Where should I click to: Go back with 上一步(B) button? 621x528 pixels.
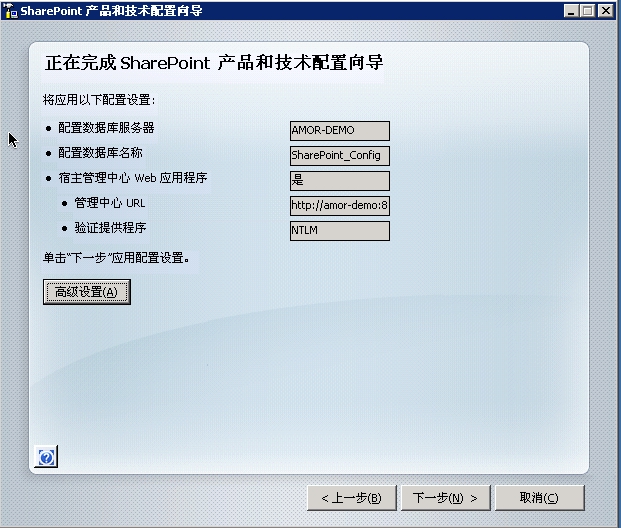pyautogui.click(x=352, y=498)
